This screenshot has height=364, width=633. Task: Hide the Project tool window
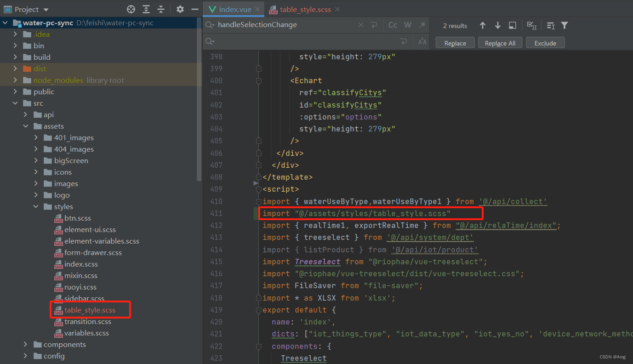click(x=195, y=9)
